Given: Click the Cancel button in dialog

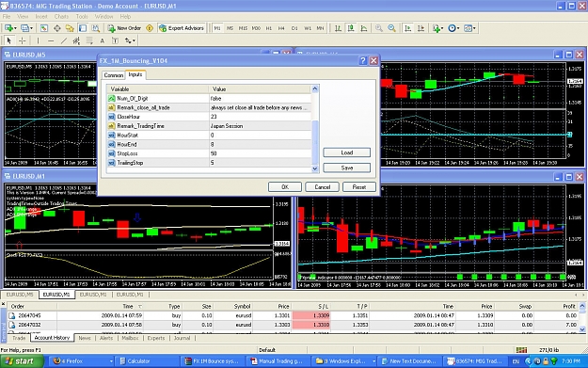Looking at the screenshot, I should pyautogui.click(x=322, y=186).
